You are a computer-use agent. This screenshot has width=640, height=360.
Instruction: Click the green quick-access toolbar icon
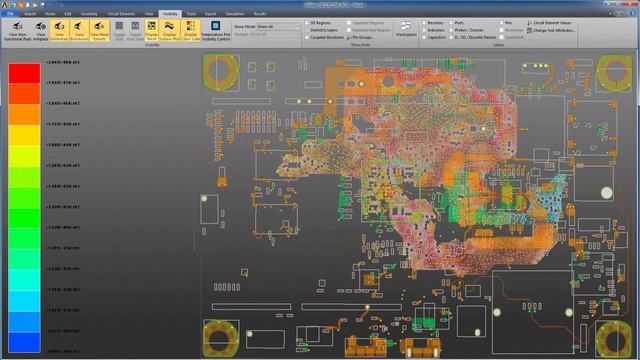(13, 5)
